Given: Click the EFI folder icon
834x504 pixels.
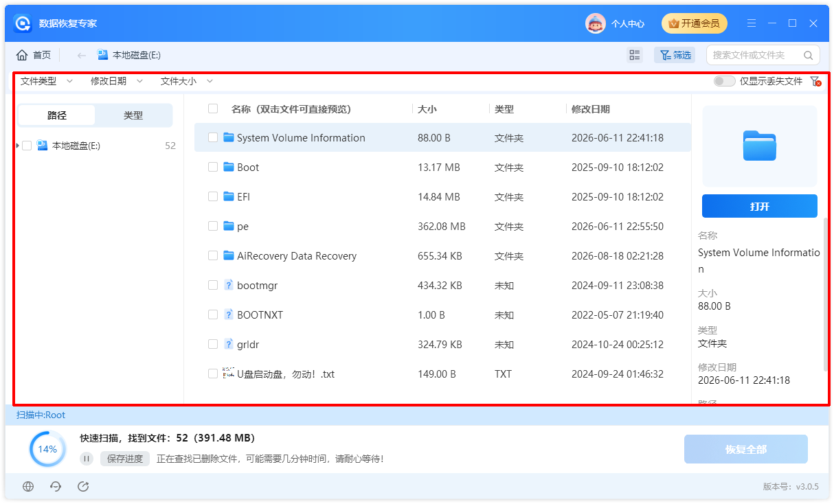Looking at the screenshot, I should 229,196.
